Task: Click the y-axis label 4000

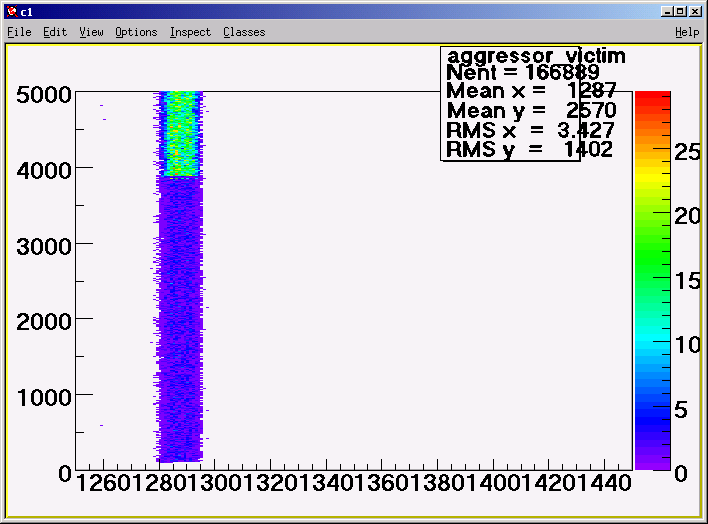Action: click(44, 171)
